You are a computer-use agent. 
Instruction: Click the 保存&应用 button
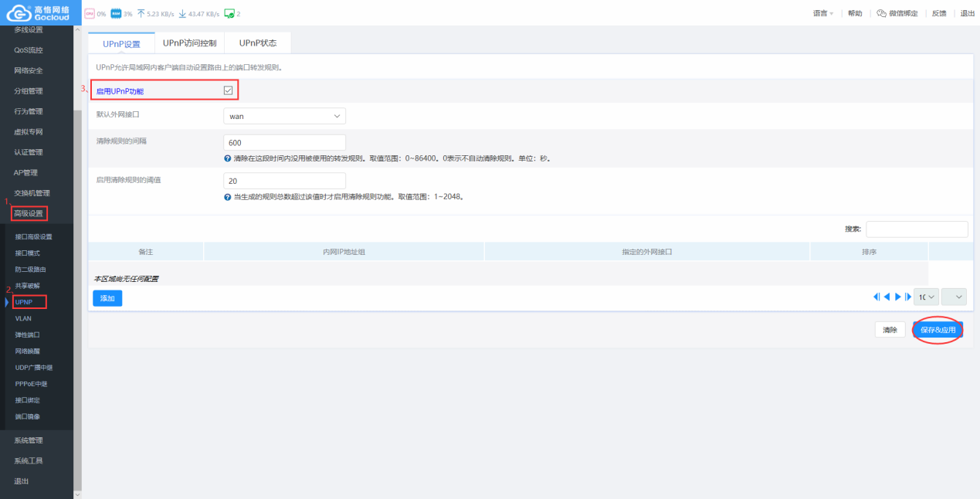pyautogui.click(x=938, y=330)
